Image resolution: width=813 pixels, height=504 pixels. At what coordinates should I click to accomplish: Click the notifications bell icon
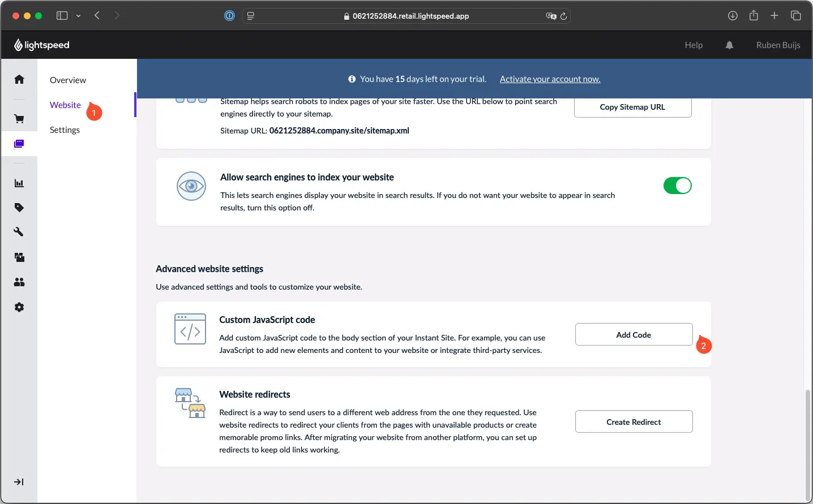[729, 45]
